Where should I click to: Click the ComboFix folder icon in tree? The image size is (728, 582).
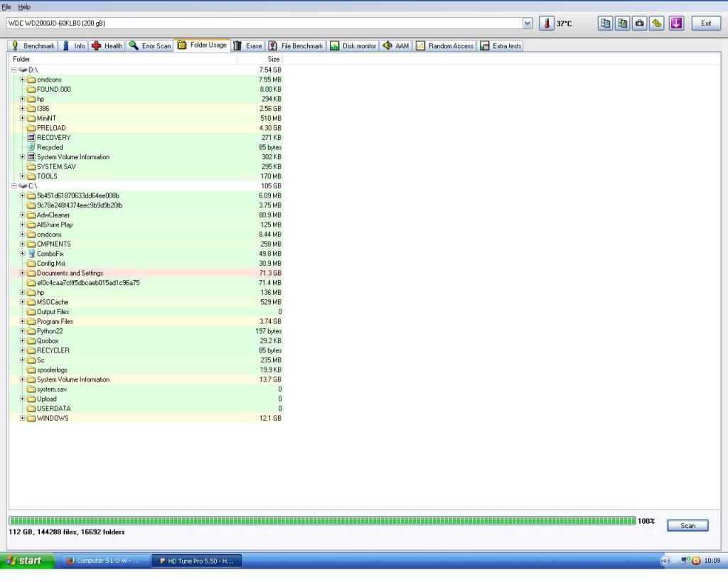tap(31, 254)
